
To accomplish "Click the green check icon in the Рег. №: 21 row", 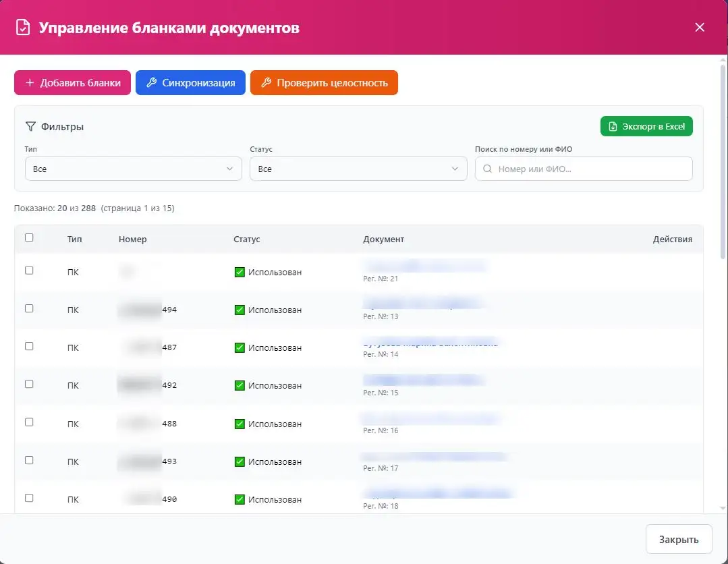I will (x=240, y=272).
